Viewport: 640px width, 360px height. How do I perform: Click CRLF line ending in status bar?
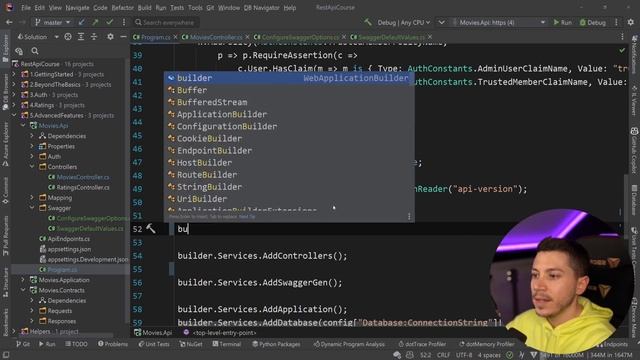(x=443, y=355)
